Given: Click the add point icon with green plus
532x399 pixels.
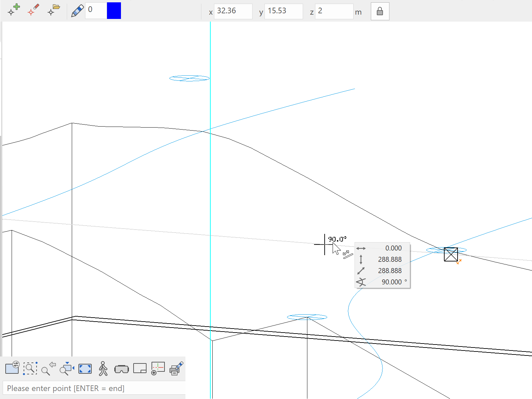Looking at the screenshot, I should point(14,10).
